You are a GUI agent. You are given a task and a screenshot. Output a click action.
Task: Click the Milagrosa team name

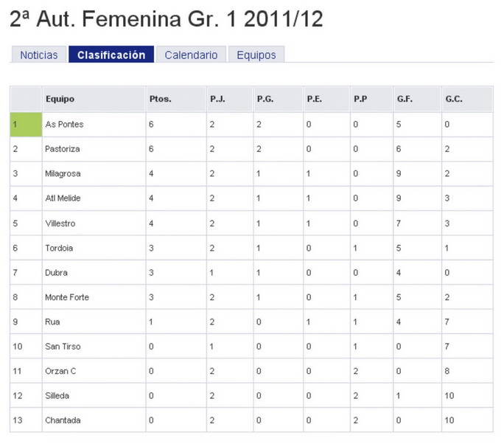pyautogui.click(x=63, y=174)
